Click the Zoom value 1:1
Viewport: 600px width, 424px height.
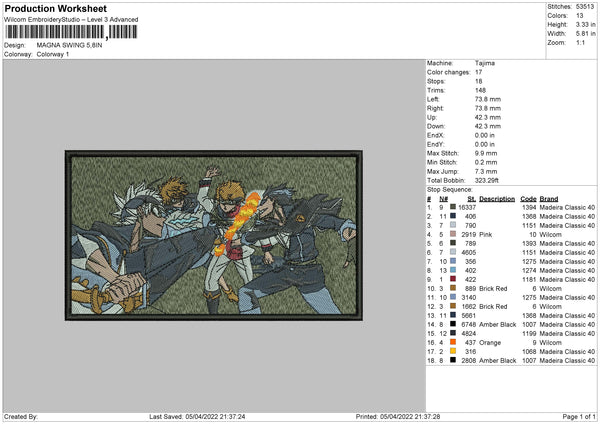click(580, 42)
